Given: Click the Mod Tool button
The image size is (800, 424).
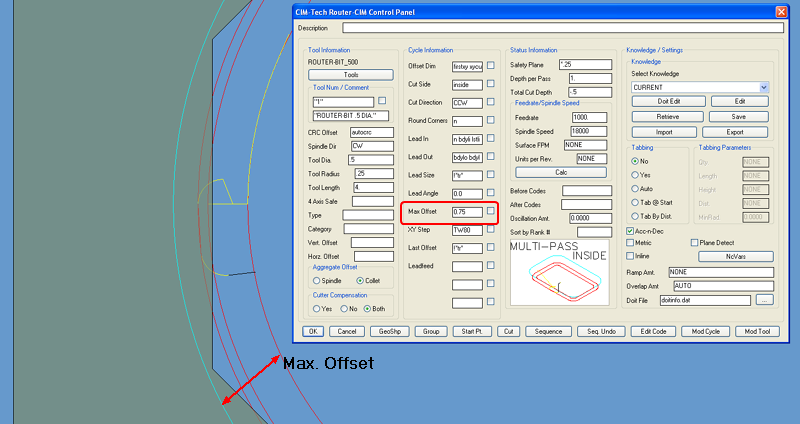Looking at the screenshot, I should [x=757, y=332].
